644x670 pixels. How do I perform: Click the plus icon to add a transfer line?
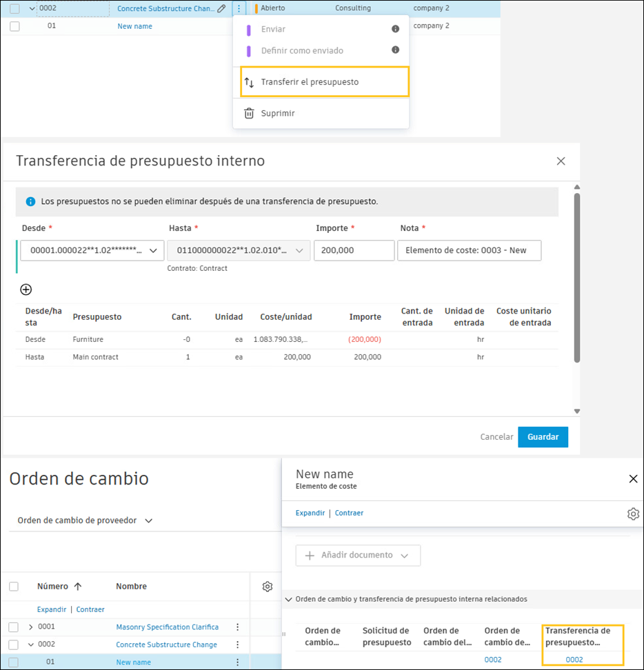point(25,290)
